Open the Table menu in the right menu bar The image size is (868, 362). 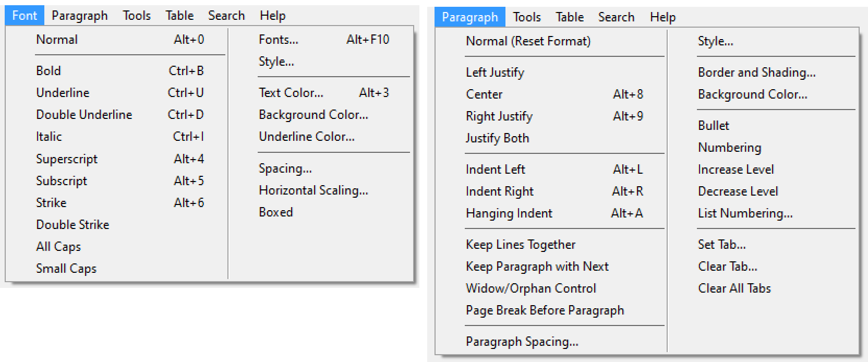570,17
